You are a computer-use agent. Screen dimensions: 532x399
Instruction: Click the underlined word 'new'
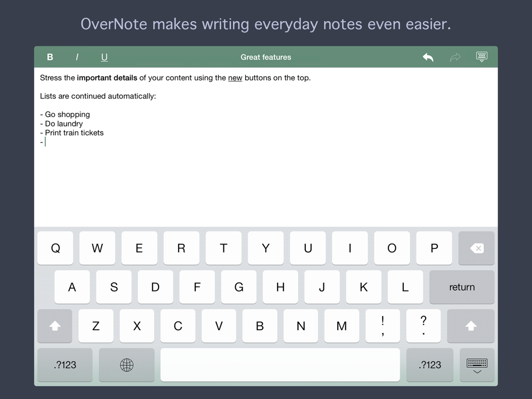pos(235,78)
